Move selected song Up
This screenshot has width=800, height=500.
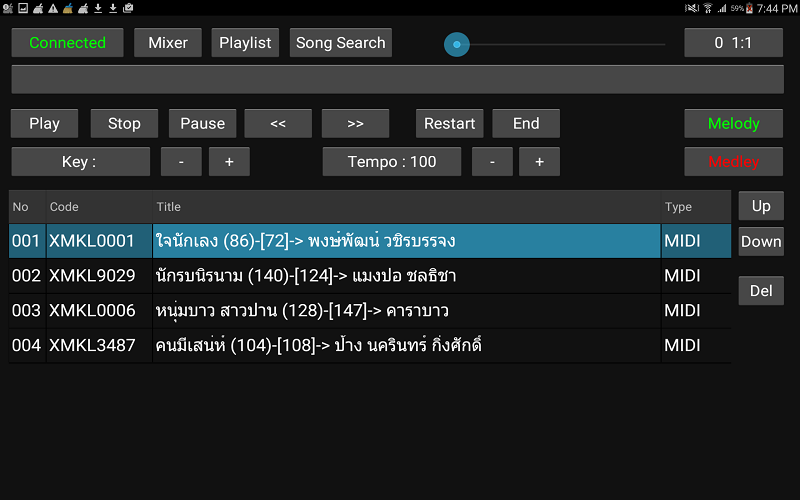click(761, 206)
